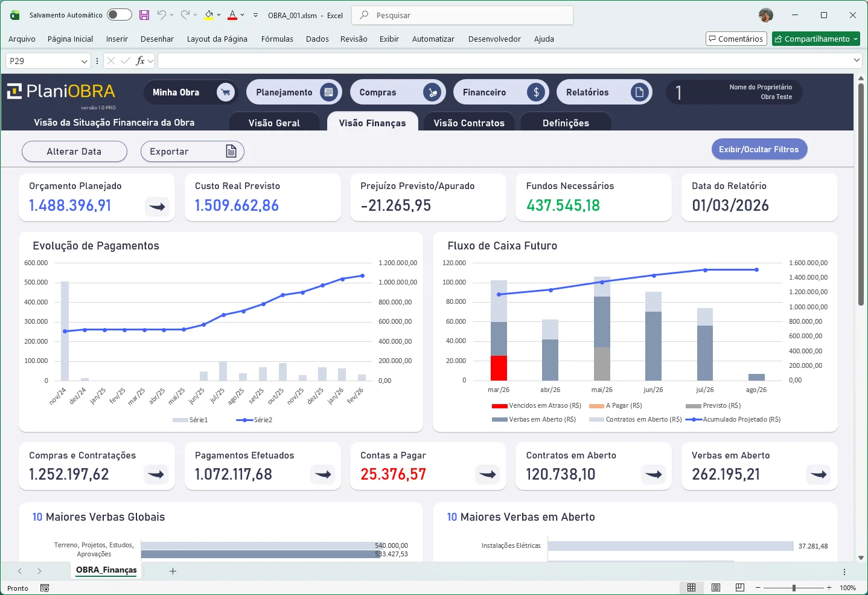Switch to the Visão Geral tab
This screenshot has height=595, width=868.
click(274, 122)
